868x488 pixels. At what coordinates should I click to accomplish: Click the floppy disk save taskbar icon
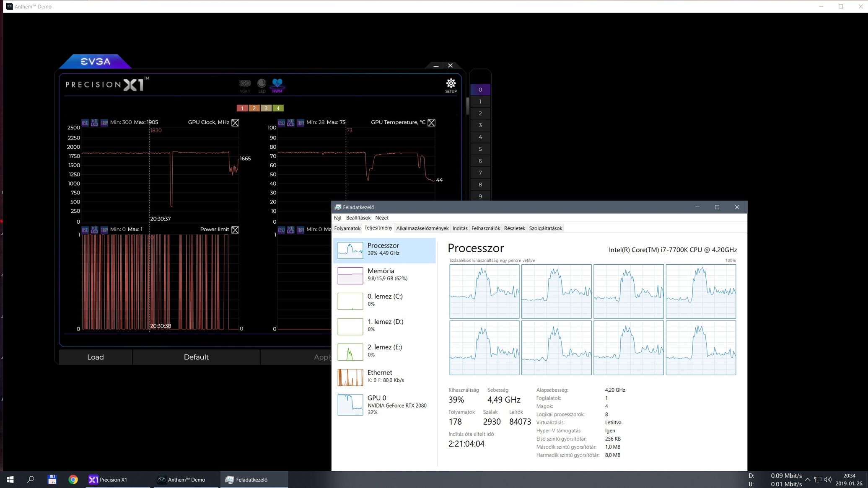coord(52,480)
